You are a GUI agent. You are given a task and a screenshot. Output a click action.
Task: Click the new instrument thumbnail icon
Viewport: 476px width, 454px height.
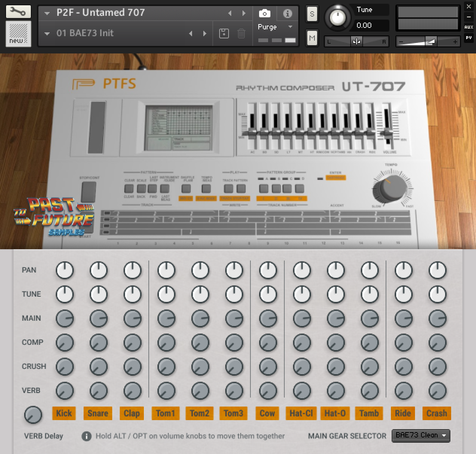point(18,34)
